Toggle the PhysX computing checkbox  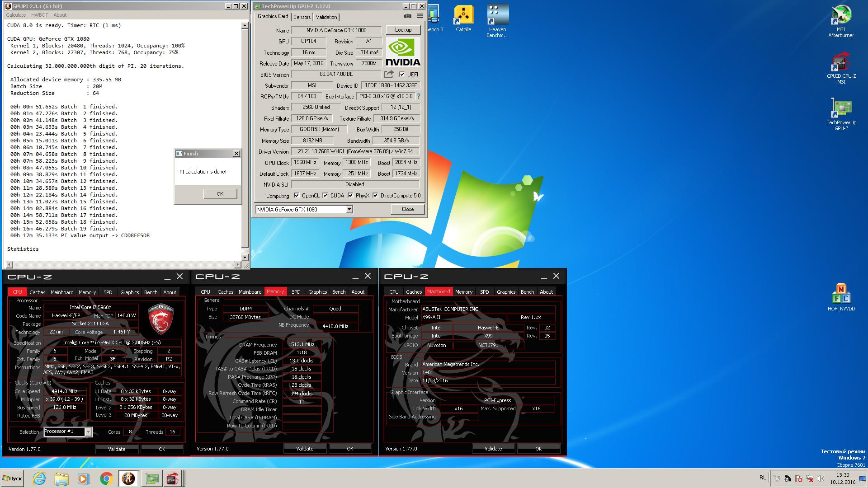click(350, 195)
